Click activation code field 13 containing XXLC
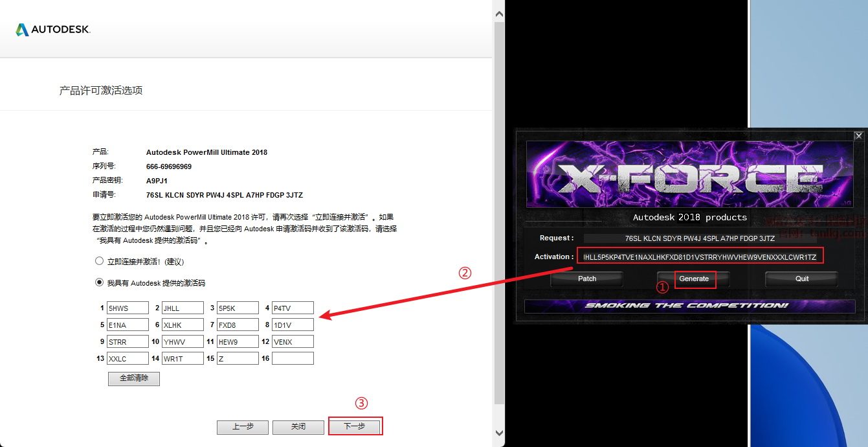868x447 pixels. click(x=128, y=358)
